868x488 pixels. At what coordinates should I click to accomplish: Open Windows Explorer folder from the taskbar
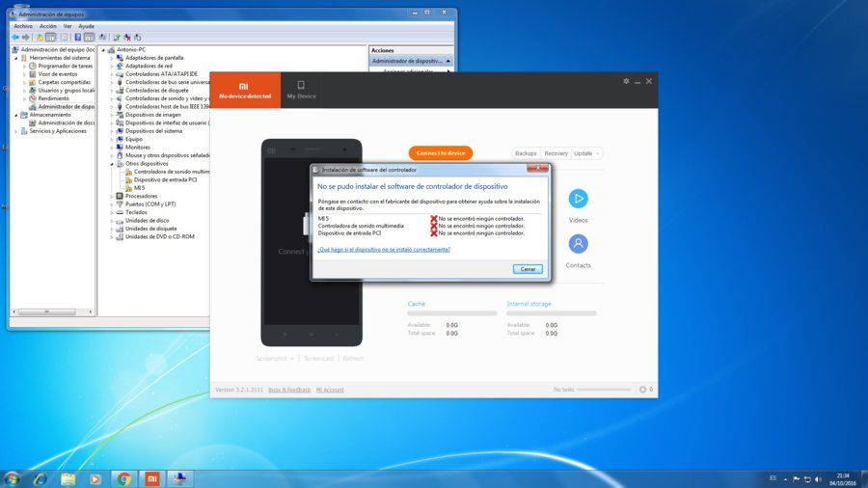pyautogui.click(x=68, y=478)
